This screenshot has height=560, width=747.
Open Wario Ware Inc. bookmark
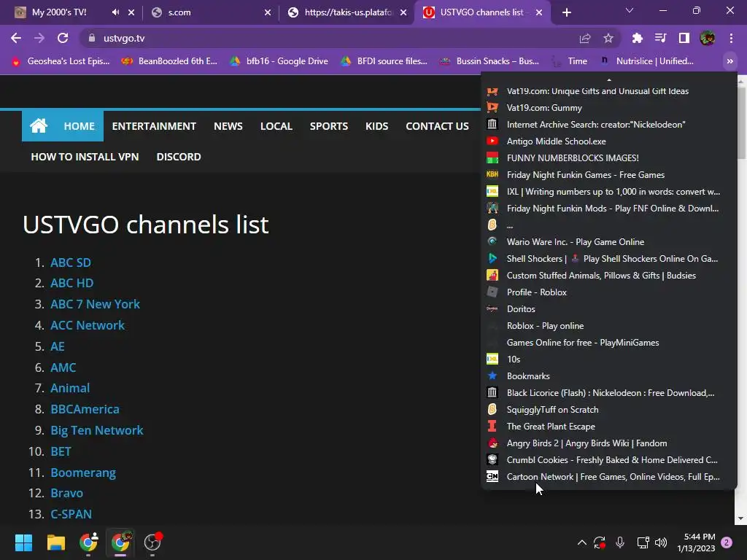609,242
